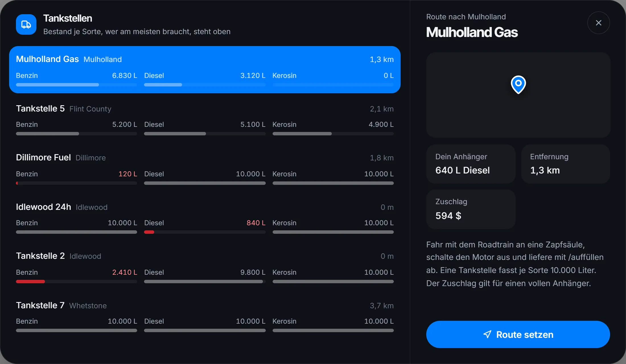Screen dimensions: 626x364
Task: Click the 2,1 km distance label
Action: point(382,109)
